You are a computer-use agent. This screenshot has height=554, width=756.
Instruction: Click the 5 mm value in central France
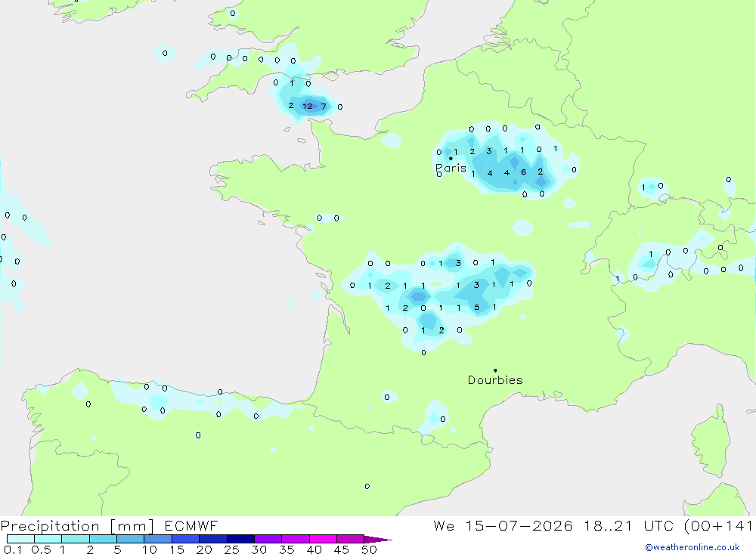point(476,307)
